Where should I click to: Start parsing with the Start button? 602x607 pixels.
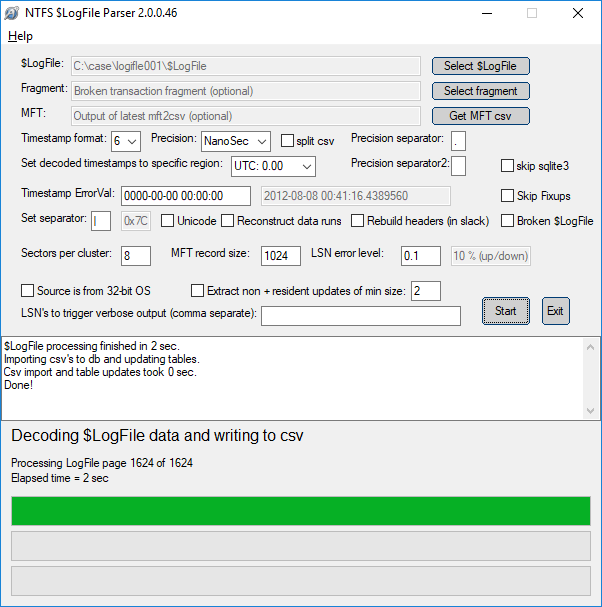coord(506,311)
